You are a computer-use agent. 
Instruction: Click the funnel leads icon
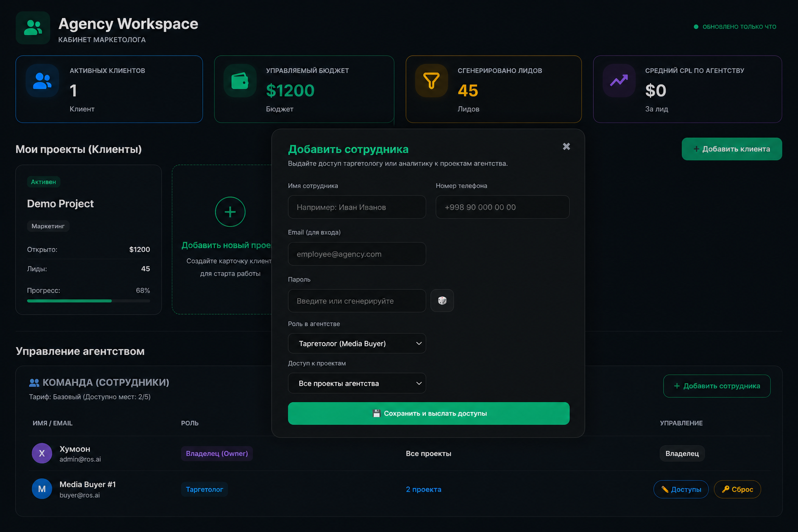(431, 81)
